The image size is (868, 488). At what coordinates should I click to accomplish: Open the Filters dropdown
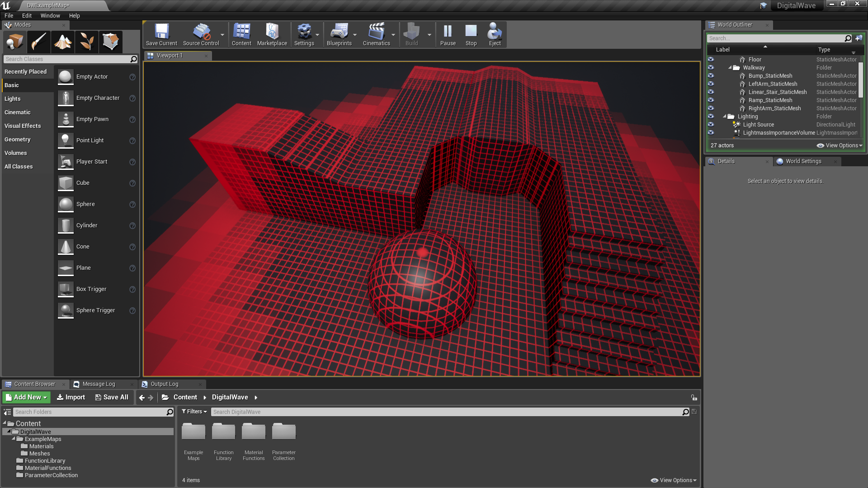coord(194,412)
